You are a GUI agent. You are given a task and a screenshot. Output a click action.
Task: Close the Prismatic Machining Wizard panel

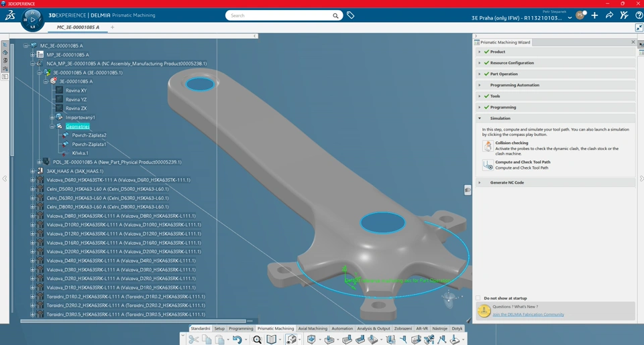(x=633, y=42)
